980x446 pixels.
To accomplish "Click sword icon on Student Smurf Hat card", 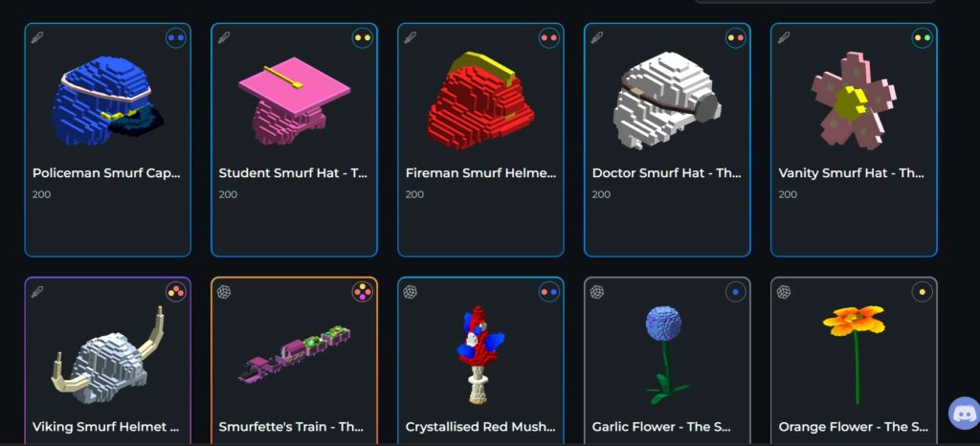I will [x=224, y=37].
